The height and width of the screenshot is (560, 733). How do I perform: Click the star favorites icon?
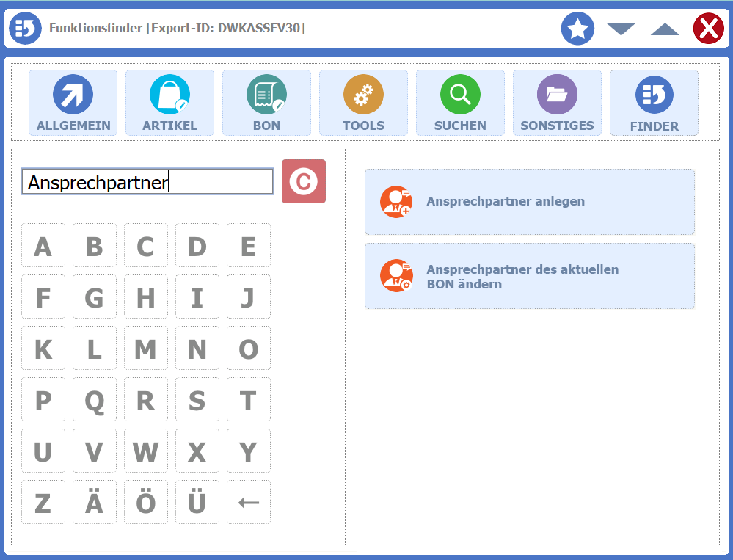tap(577, 29)
